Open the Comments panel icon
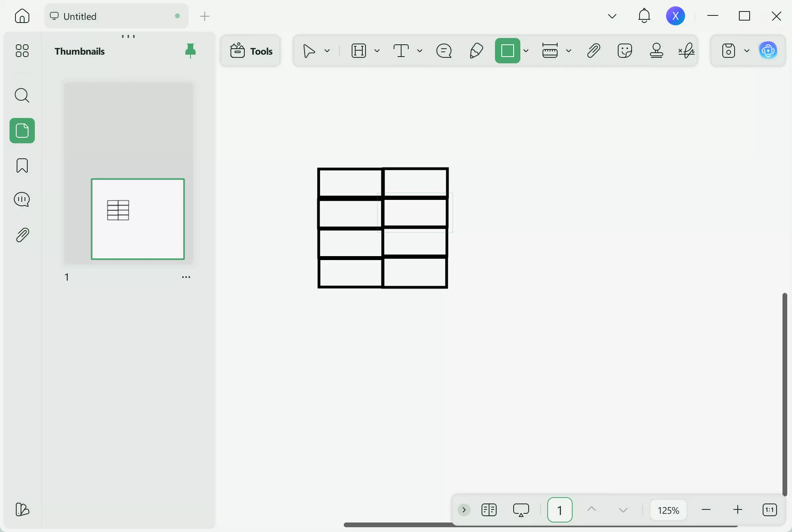792x532 pixels. (x=22, y=199)
